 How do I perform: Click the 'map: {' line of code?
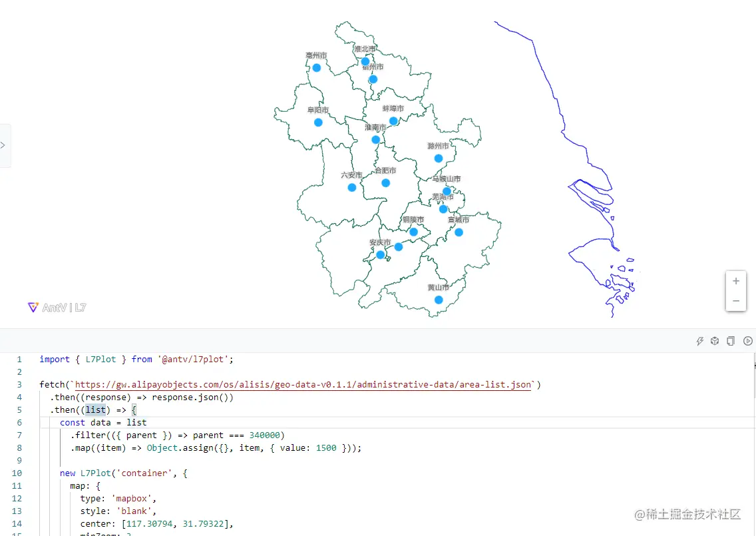point(85,486)
